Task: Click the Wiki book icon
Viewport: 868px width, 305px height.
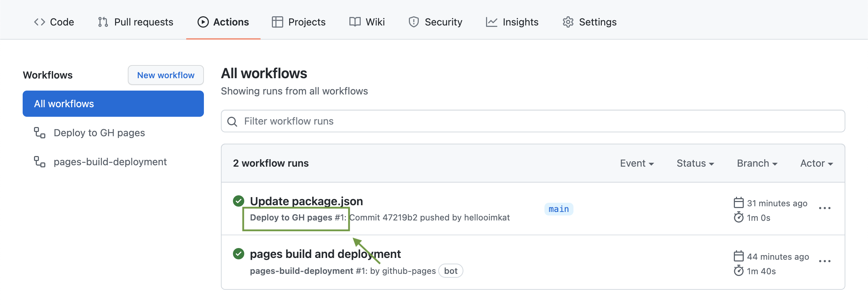Action: (x=355, y=22)
